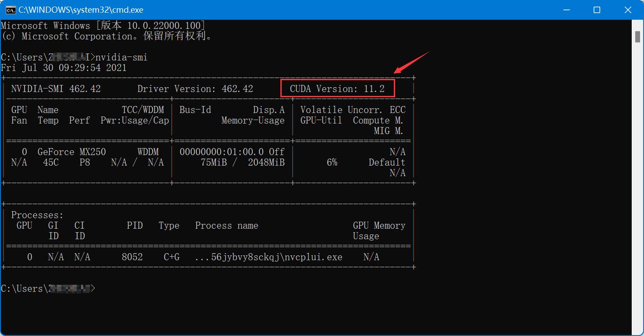The width and height of the screenshot is (644, 336).
Task: Click the PID value 8052
Action: [x=133, y=257]
